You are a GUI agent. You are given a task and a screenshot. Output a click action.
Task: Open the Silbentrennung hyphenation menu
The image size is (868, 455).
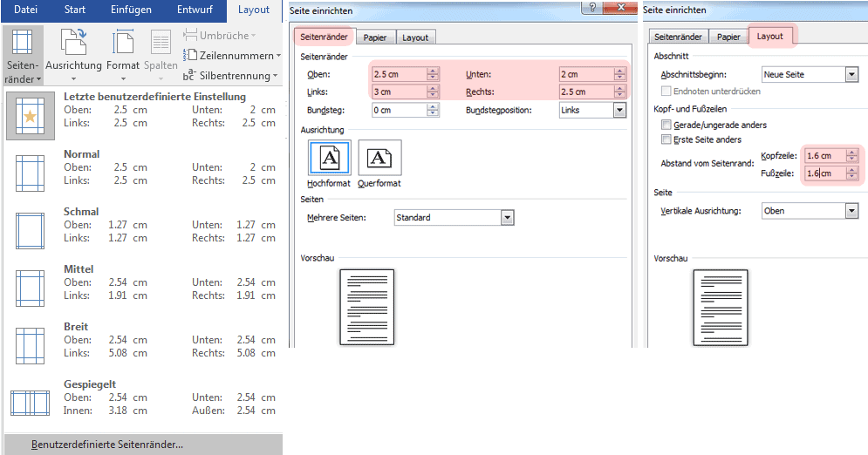click(232, 76)
